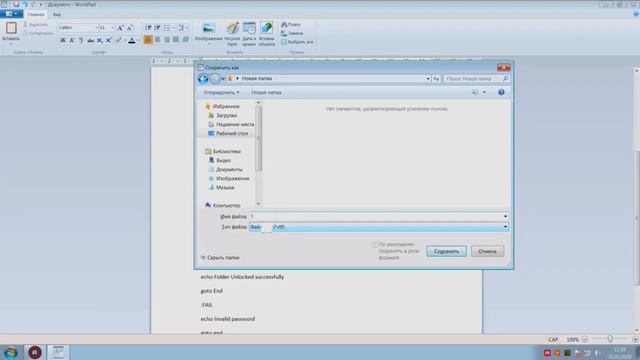Insert a Paint drawing in WordPad
640x360 pixels.
[232, 28]
